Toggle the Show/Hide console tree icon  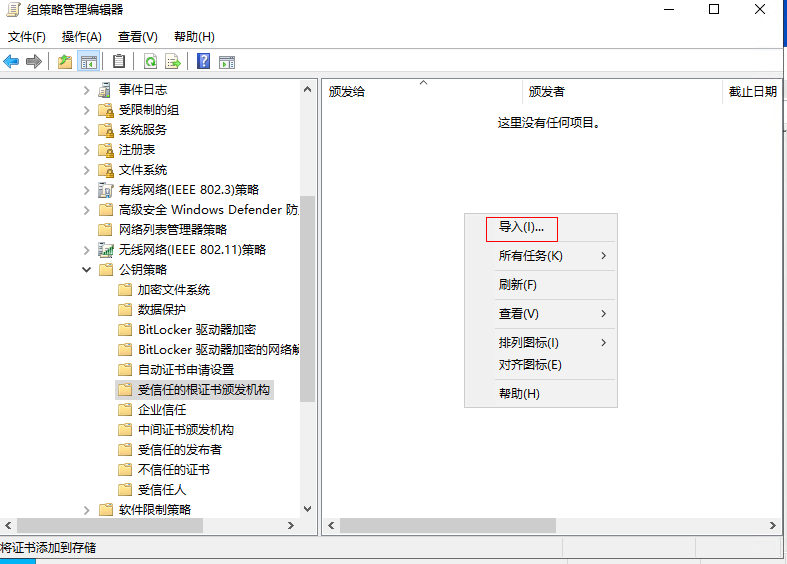click(89, 62)
